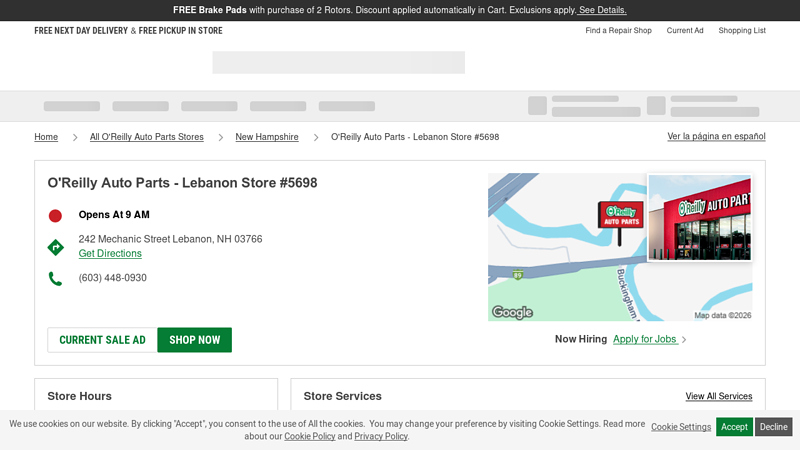This screenshot has width=800, height=450.
Task: Go to New Hampshire breadcrumb
Action: (267, 137)
